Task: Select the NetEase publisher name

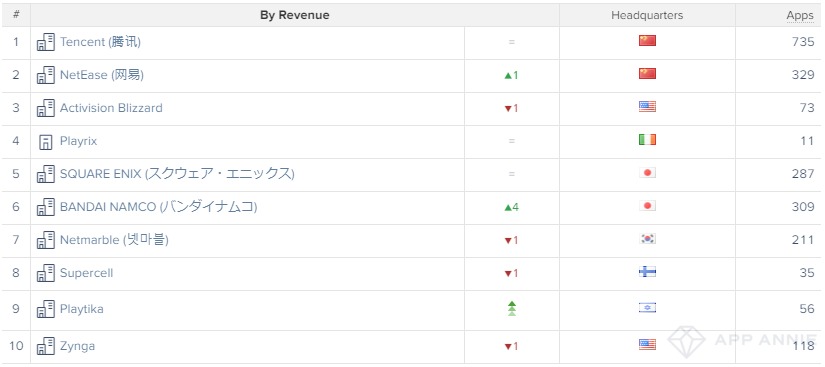Action: pos(102,75)
